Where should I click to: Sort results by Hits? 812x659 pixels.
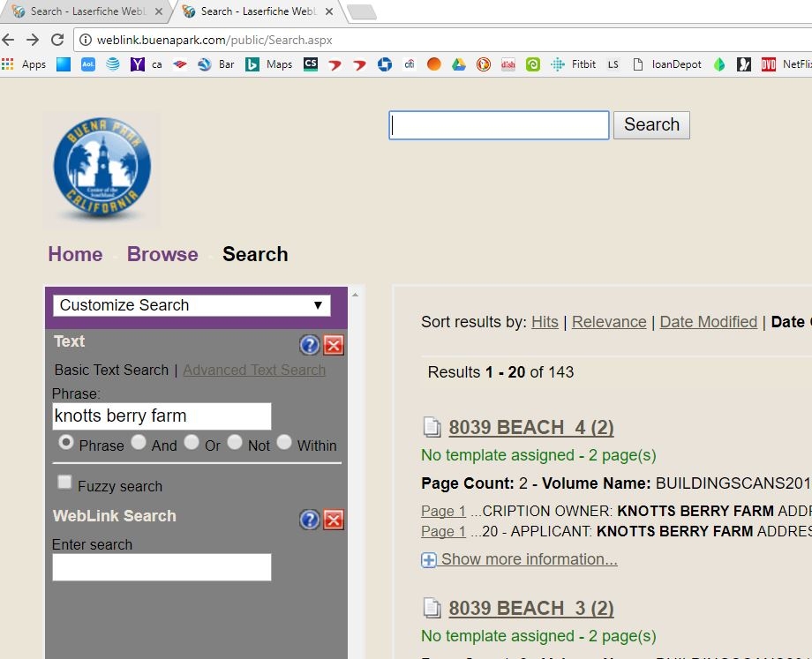[x=545, y=322]
